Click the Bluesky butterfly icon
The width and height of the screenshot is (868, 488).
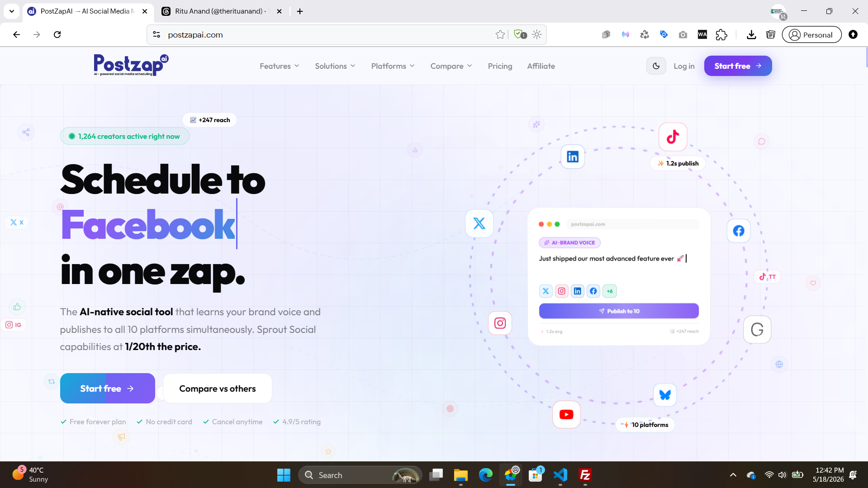pyautogui.click(x=665, y=395)
